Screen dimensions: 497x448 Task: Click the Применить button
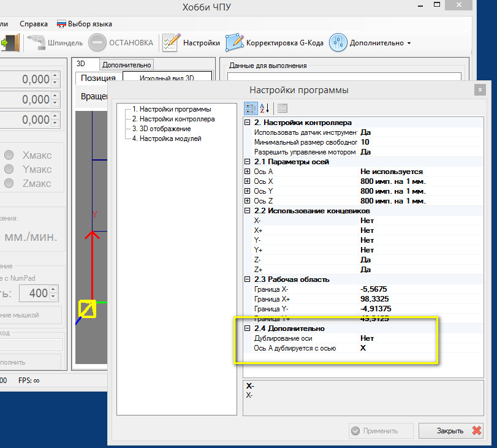(x=381, y=431)
